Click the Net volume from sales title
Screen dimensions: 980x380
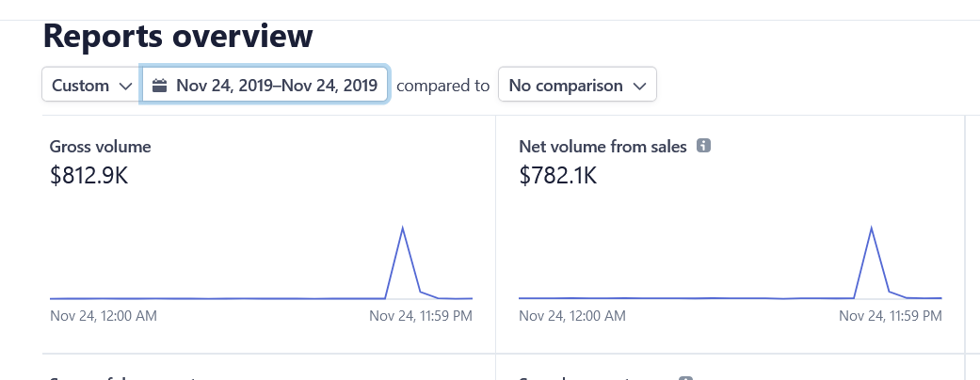tap(602, 147)
